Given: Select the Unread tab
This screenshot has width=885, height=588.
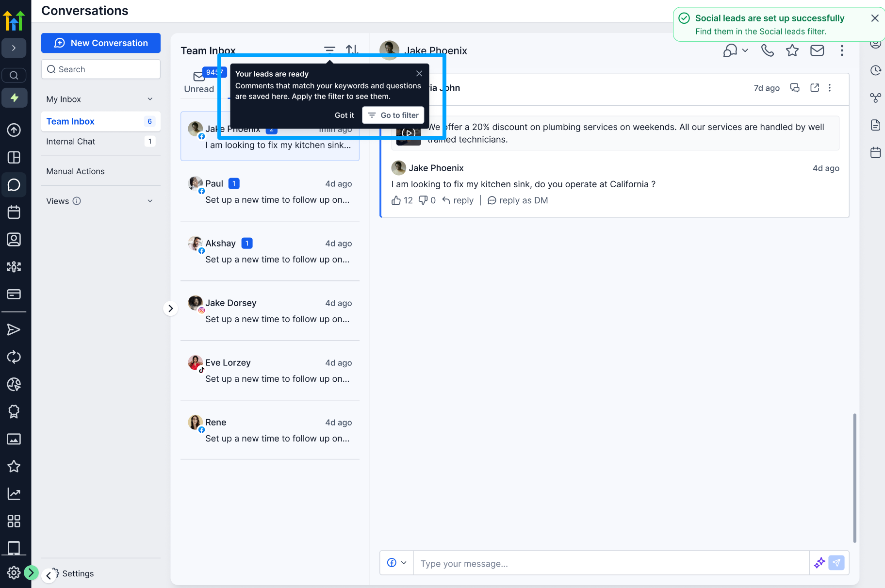Looking at the screenshot, I should click(199, 82).
